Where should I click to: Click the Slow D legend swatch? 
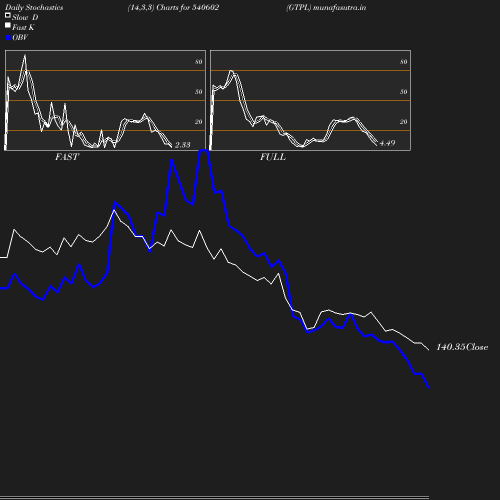(8, 15)
